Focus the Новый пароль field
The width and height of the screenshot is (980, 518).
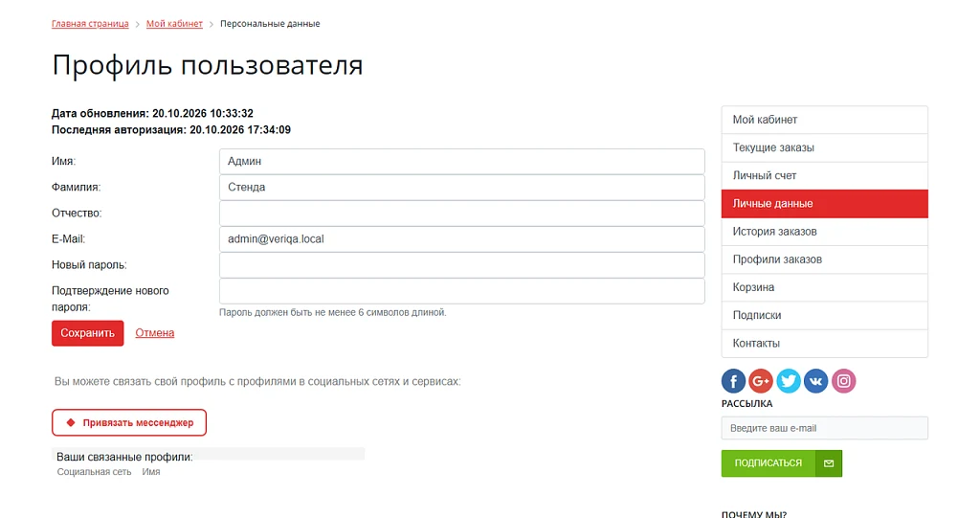tap(462, 265)
